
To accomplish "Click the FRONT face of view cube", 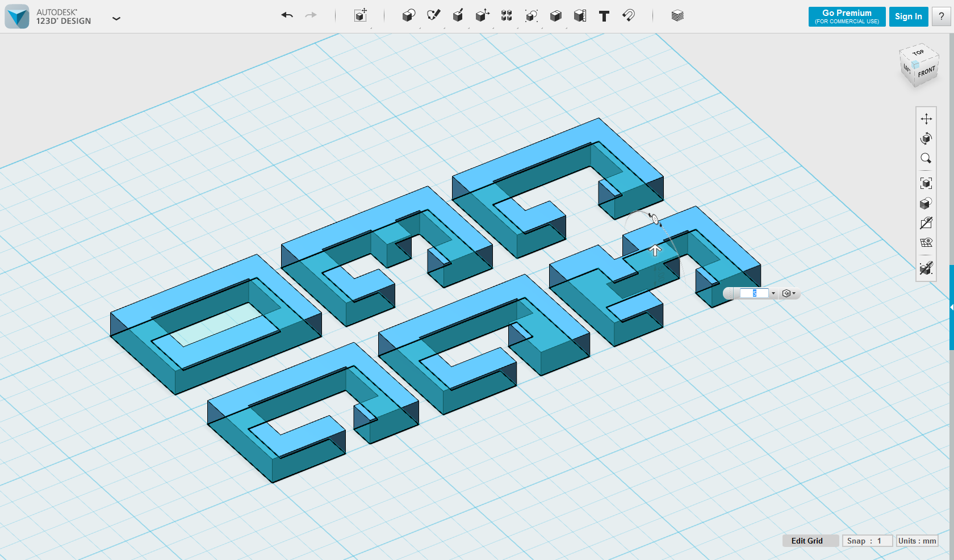I will point(926,72).
